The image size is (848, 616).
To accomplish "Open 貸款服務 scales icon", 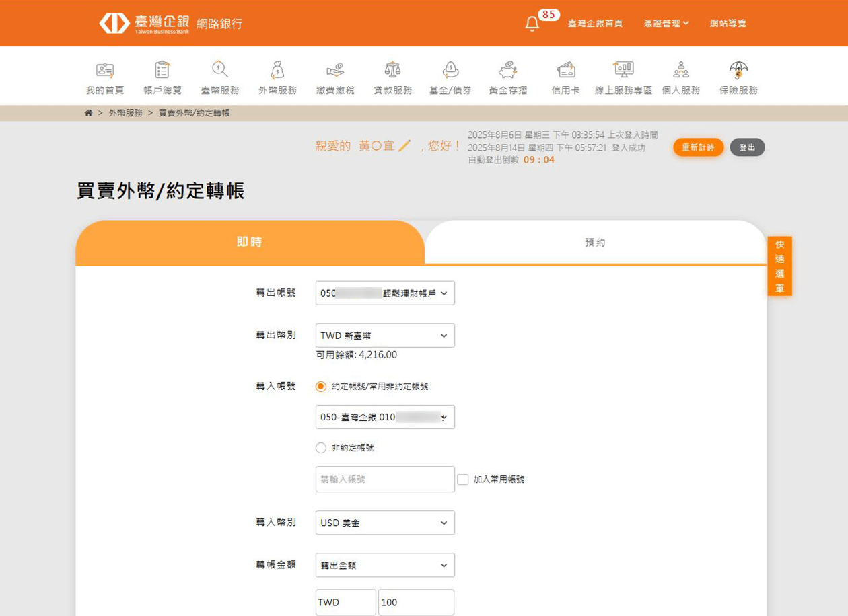I will (x=392, y=69).
